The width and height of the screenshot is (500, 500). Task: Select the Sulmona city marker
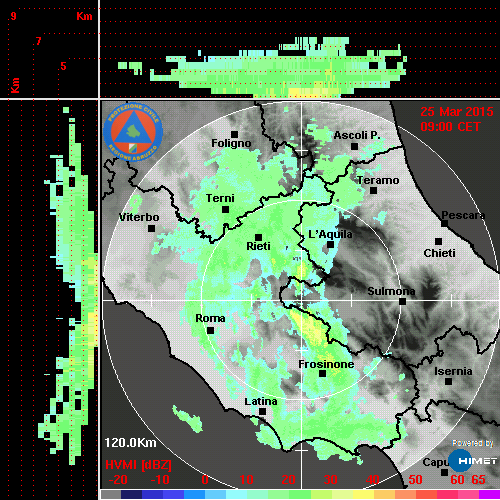[402, 302]
